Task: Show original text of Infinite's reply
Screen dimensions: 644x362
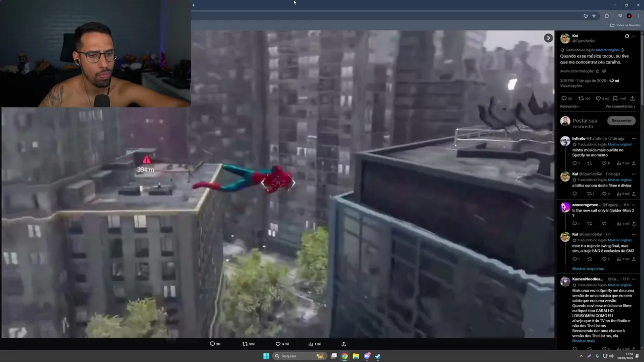Action: coord(619,144)
